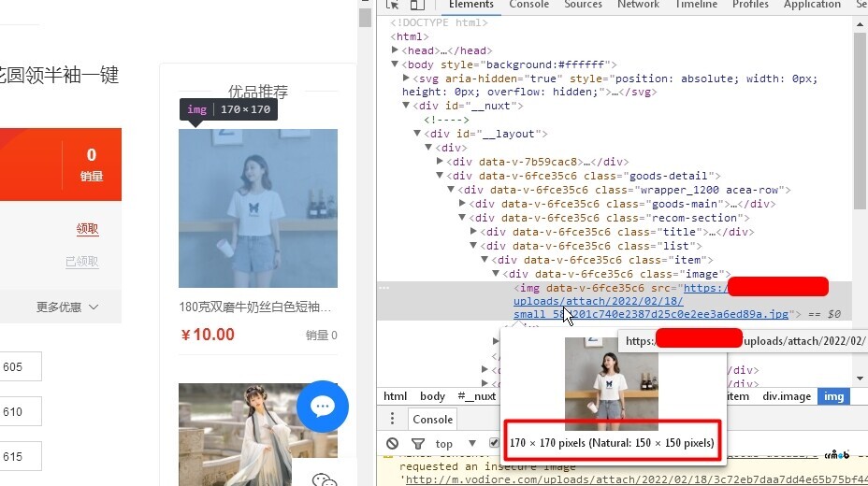Select body in the breadcrumb bar
Image resolution: width=868 pixels, height=486 pixels.
(432, 396)
